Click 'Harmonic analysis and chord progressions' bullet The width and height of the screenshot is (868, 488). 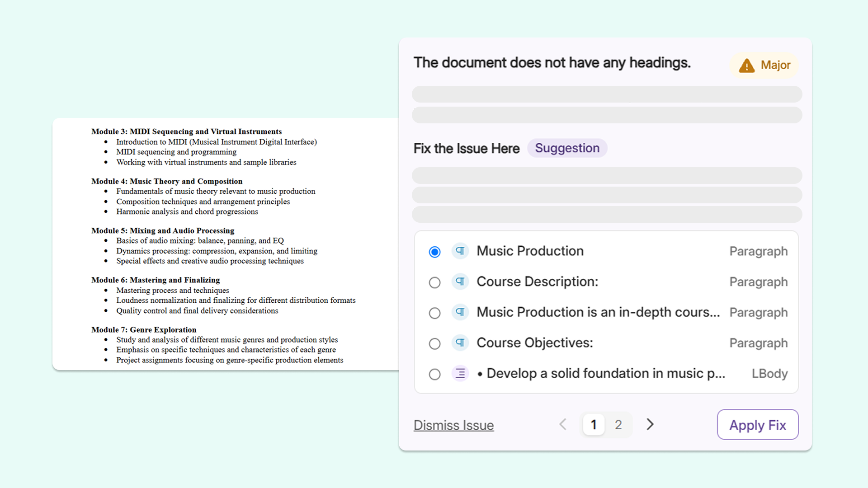point(187,211)
